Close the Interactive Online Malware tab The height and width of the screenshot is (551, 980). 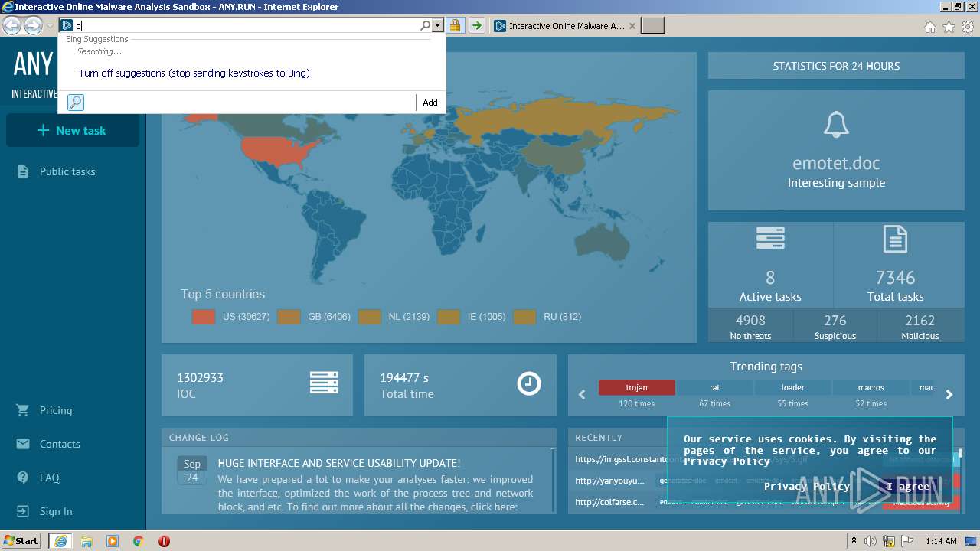tap(632, 26)
